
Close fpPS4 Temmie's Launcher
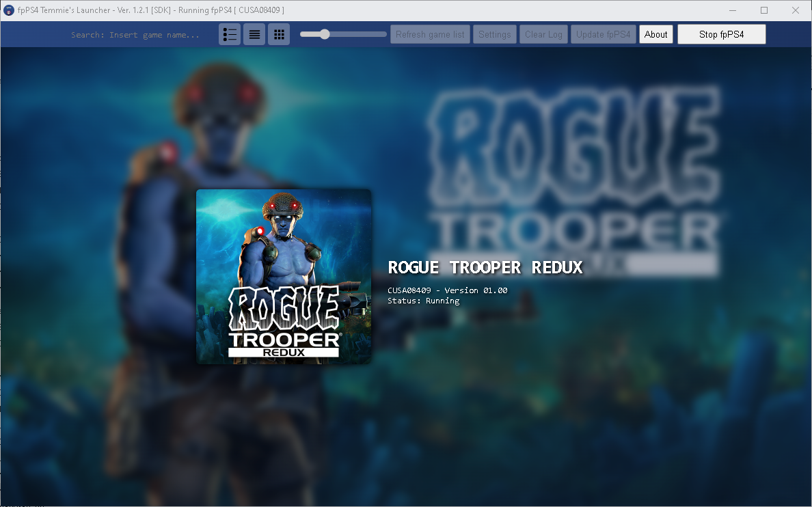[x=795, y=10]
